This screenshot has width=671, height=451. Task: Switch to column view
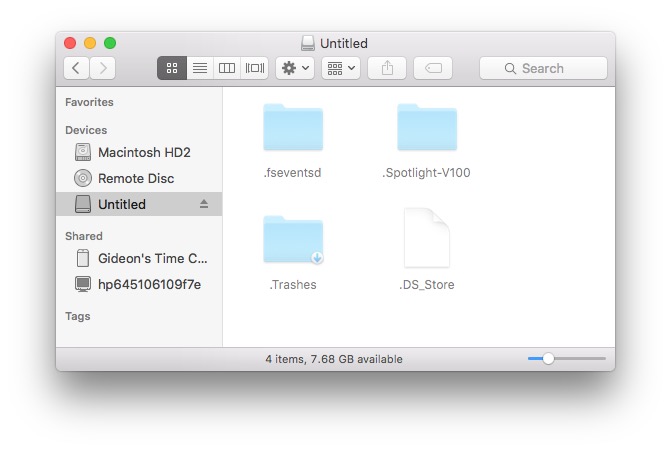[227, 68]
